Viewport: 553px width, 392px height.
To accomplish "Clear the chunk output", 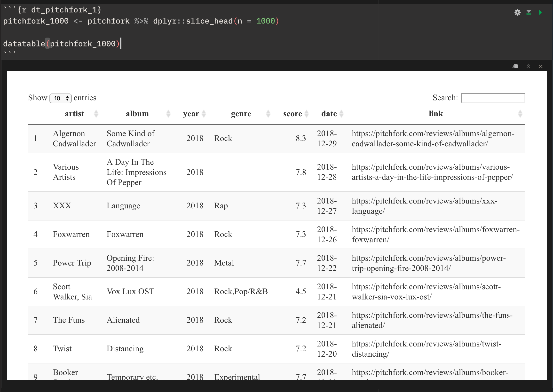I will (540, 66).
